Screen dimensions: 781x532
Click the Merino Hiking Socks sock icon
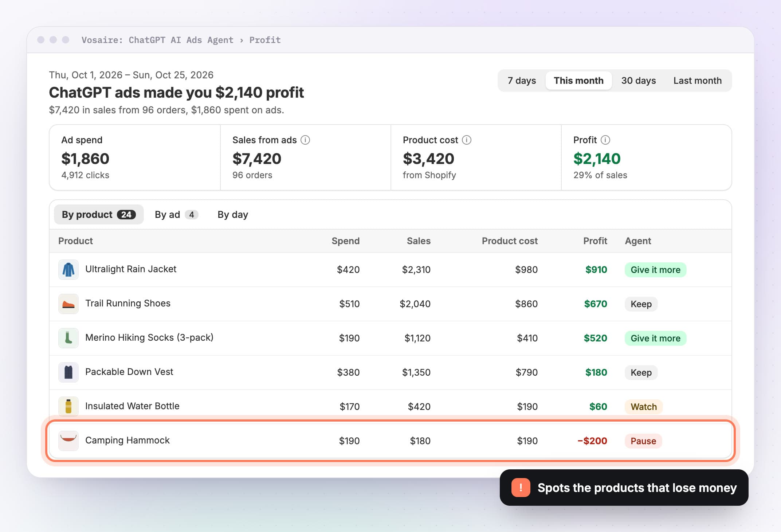click(x=68, y=338)
